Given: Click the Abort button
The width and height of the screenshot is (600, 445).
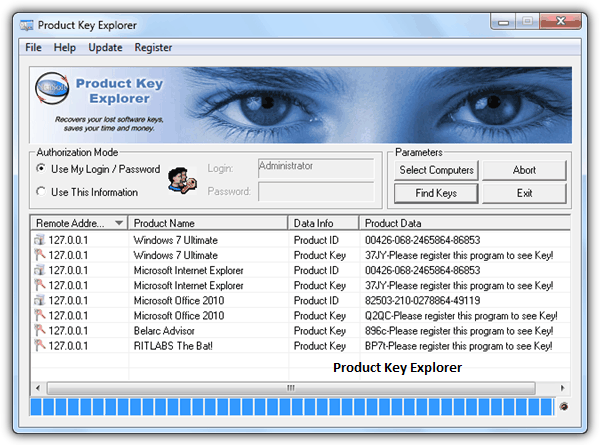Looking at the screenshot, I should (x=524, y=170).
